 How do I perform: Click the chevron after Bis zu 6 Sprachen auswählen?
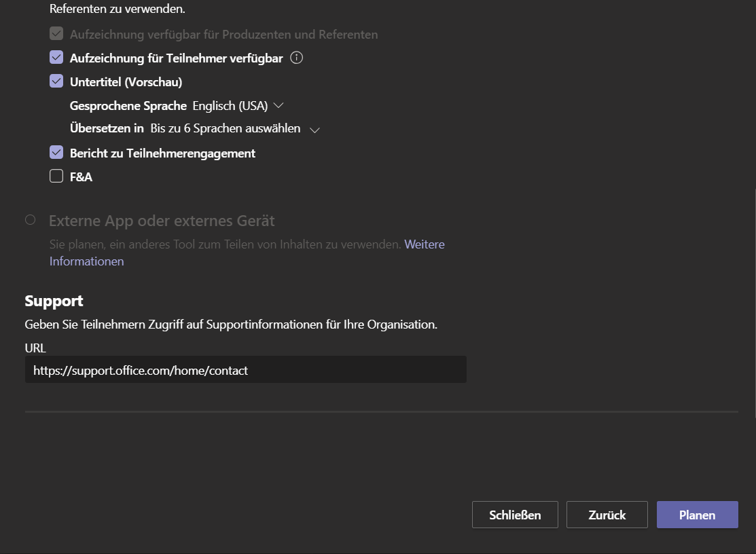pos(314,130)
